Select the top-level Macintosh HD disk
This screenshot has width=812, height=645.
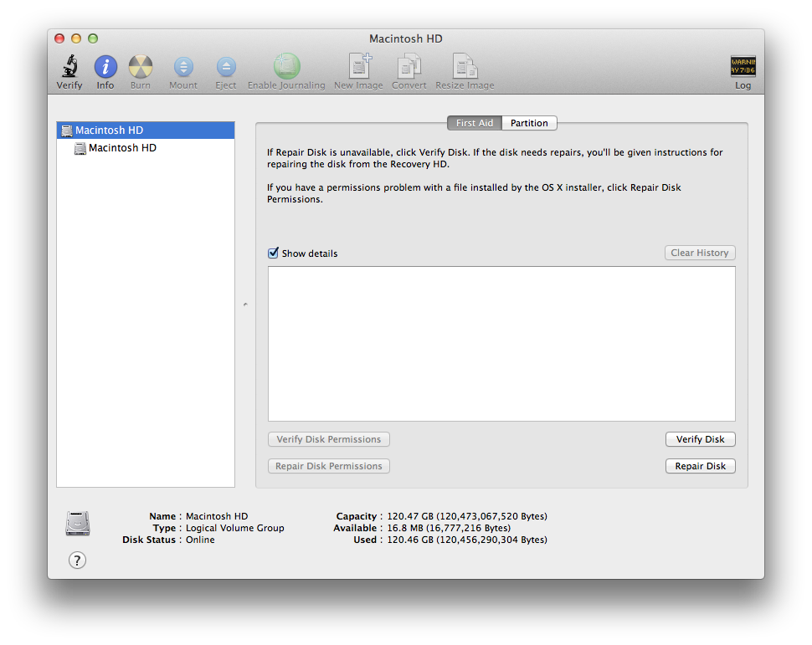click(x=146, y=130)
